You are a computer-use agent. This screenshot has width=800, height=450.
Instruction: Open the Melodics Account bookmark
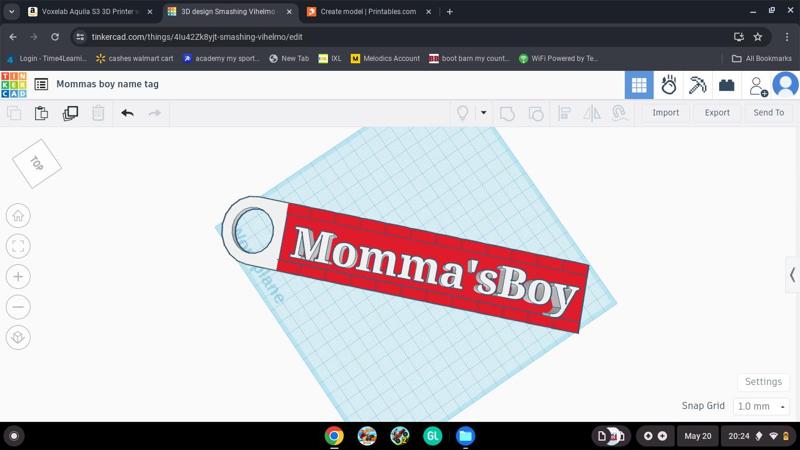point(385,59)
